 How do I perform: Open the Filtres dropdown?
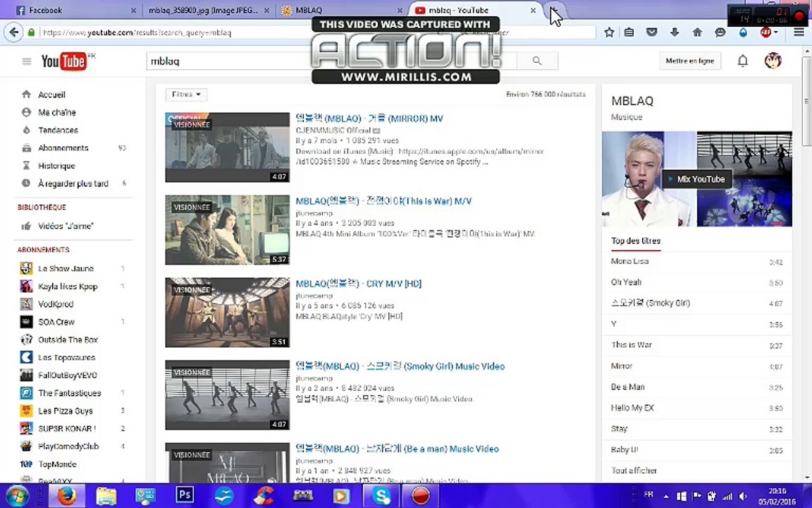(186, 95)
